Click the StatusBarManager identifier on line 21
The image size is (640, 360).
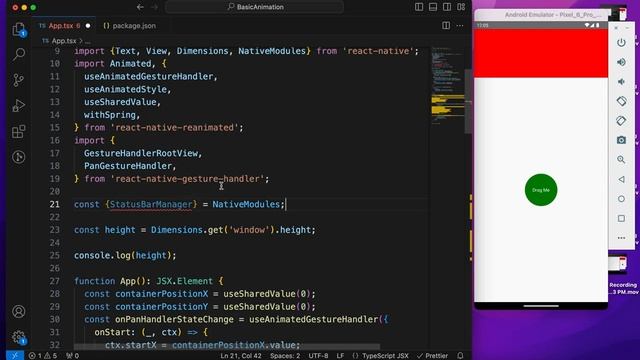point(151,204)
